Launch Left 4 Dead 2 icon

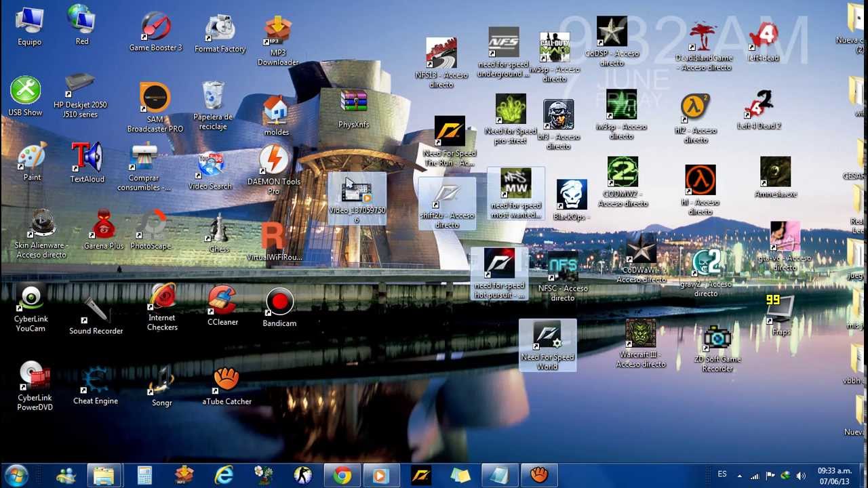click(x=759, y=110)
